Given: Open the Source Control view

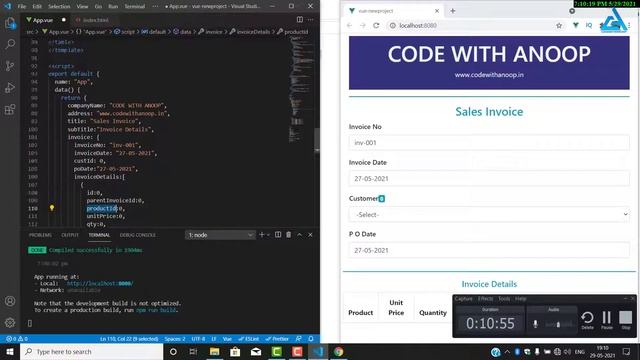Looking at the screenshot, I should point(10,66).
